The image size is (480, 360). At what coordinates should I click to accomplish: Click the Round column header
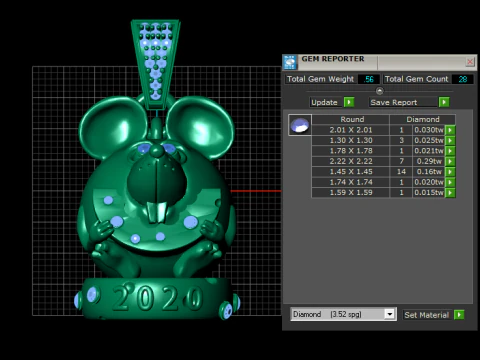point(351,119)
